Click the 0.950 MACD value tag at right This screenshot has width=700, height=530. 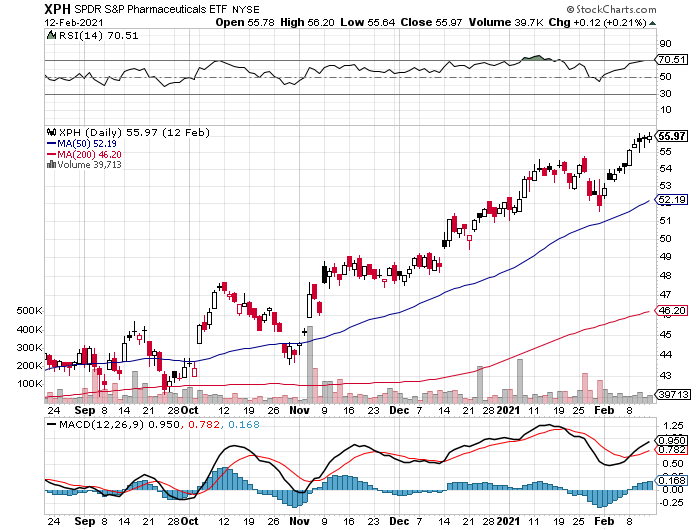click(672, 441)
